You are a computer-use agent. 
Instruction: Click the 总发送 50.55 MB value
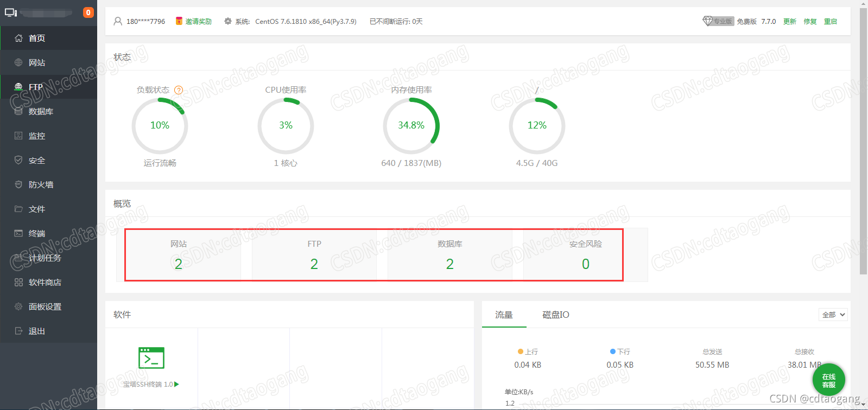pos(712,365)
